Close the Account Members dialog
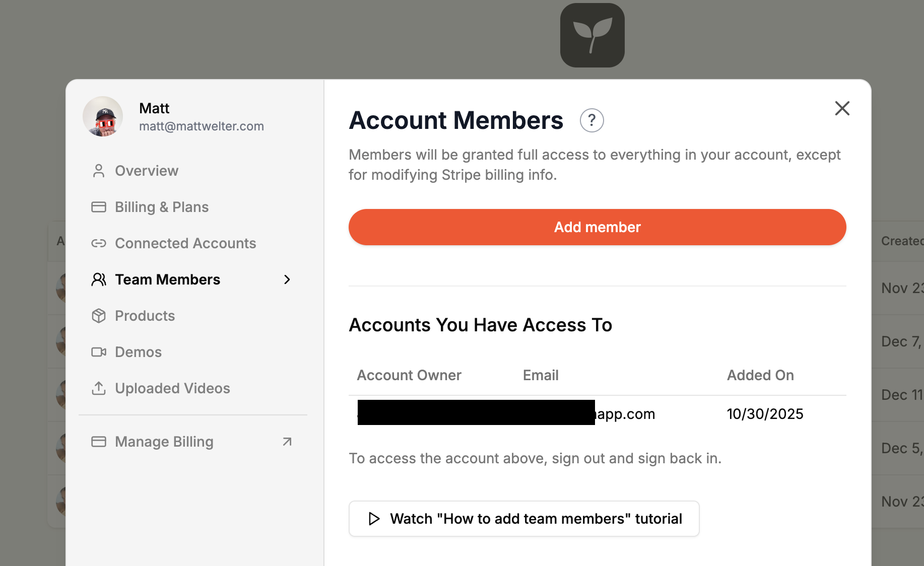 click(842, 108)
